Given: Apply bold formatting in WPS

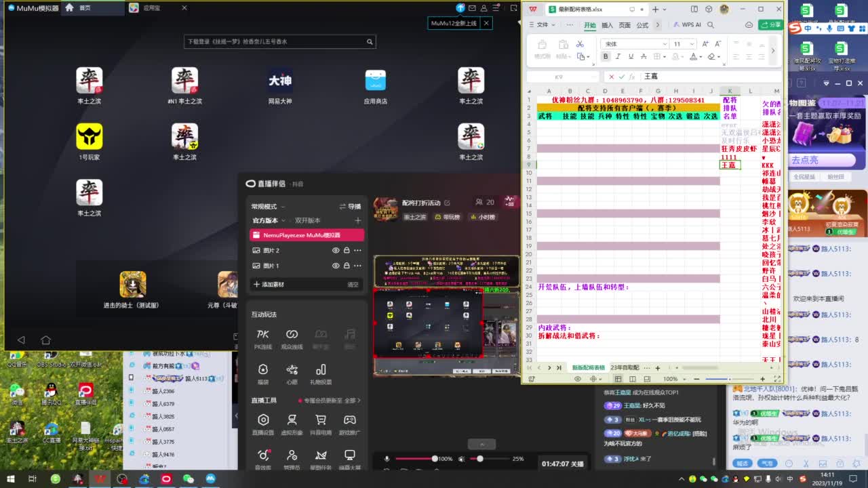Looking at the screenshot, I should coord(606,56).
